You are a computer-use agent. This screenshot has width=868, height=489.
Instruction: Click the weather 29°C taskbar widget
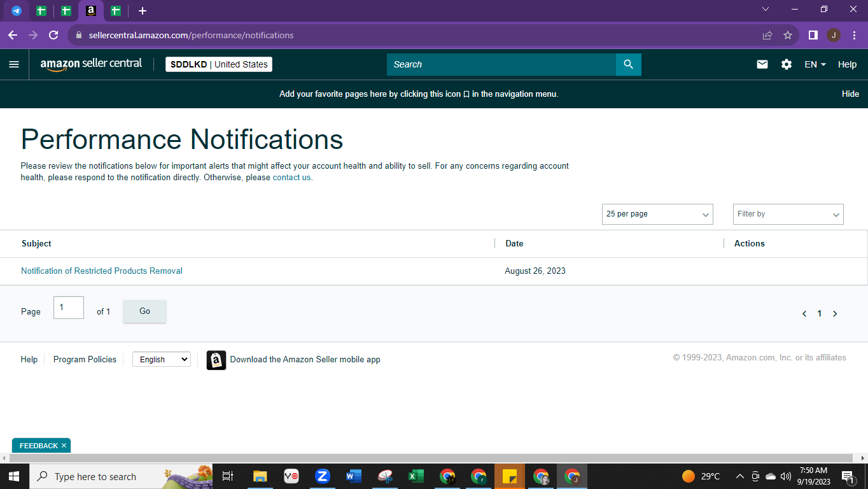[701, 476]
